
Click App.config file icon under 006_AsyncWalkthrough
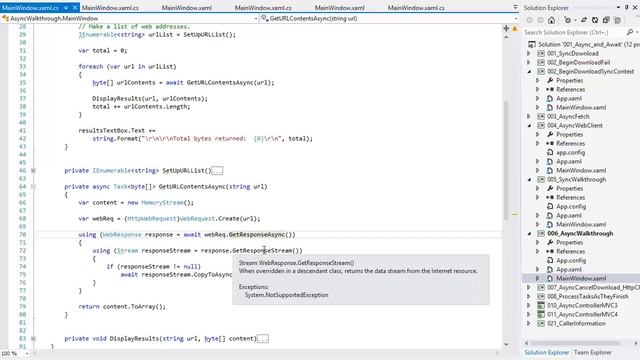(550, 260)
